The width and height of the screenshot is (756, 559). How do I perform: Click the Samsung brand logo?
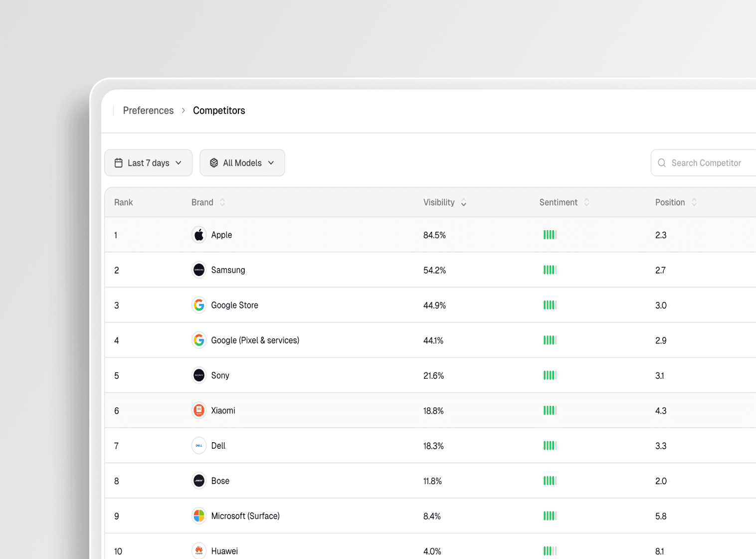pos(199,270)
